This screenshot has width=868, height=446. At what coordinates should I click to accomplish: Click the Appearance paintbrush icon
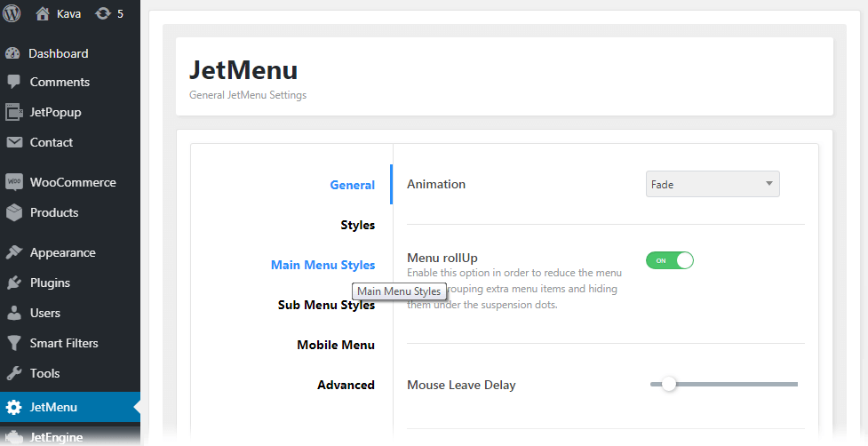[x=14, y=252]
